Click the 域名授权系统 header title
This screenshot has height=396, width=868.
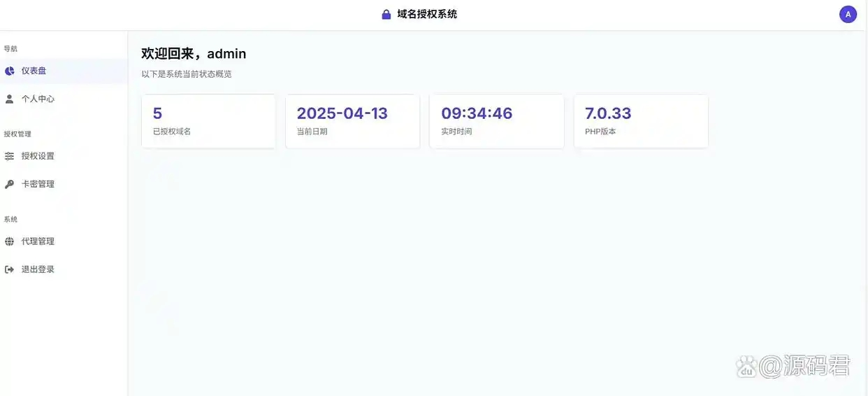[427, 14]
